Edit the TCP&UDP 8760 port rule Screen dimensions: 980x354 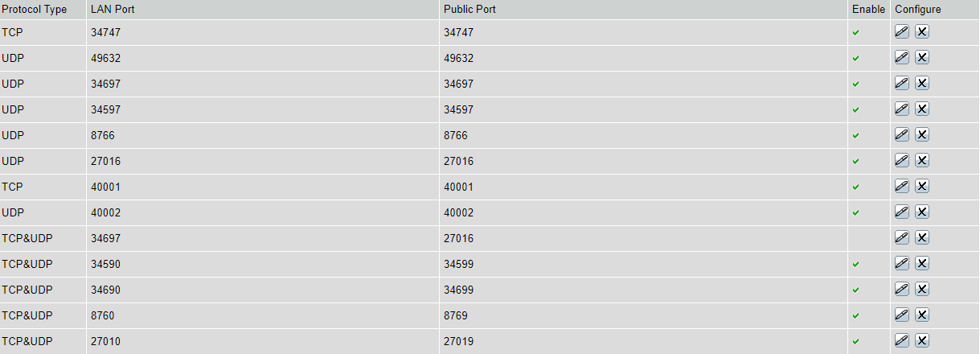(902, 315)
